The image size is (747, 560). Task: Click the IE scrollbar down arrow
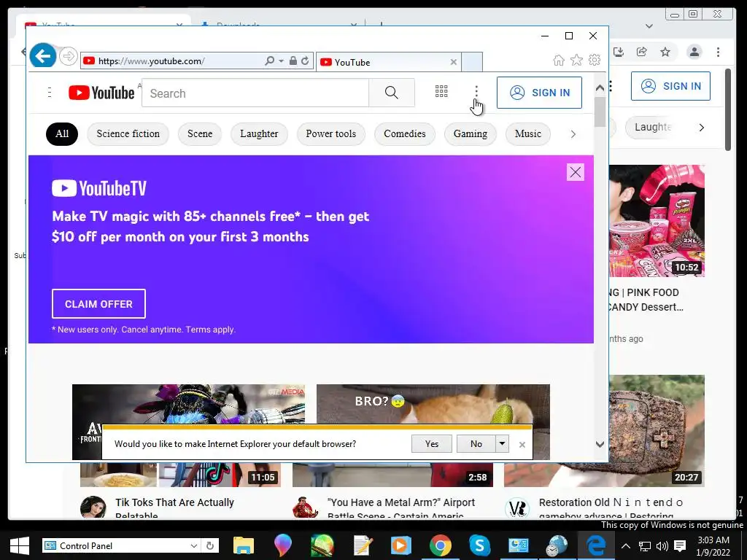coord(600,444)
